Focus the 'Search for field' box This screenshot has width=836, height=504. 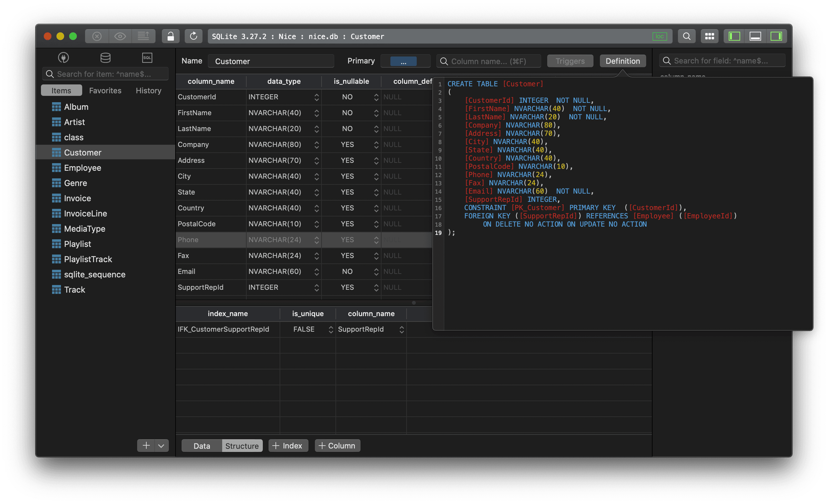click(722, 61)
